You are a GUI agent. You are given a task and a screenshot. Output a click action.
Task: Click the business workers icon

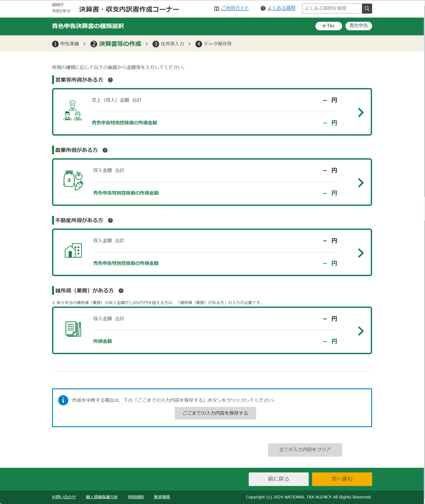coord(72,111)
